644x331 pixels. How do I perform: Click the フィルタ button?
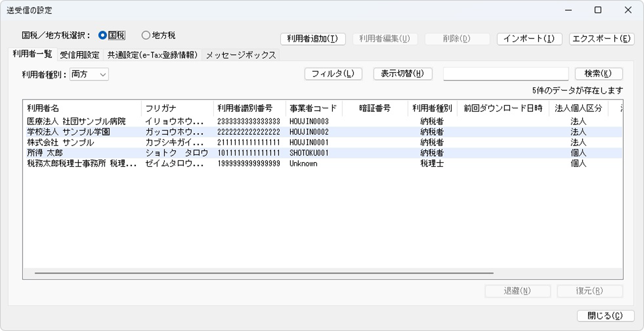[x=333, y=74]
